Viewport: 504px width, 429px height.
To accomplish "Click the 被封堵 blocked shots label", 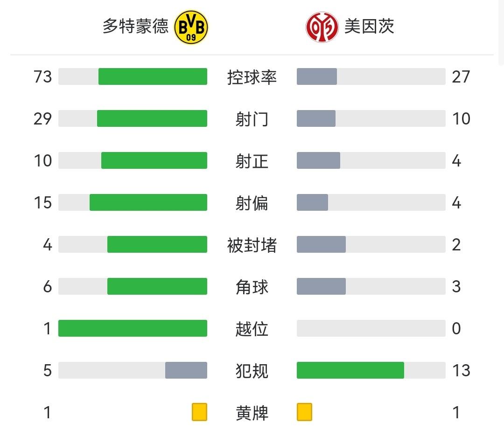I will tap(252, 245).
